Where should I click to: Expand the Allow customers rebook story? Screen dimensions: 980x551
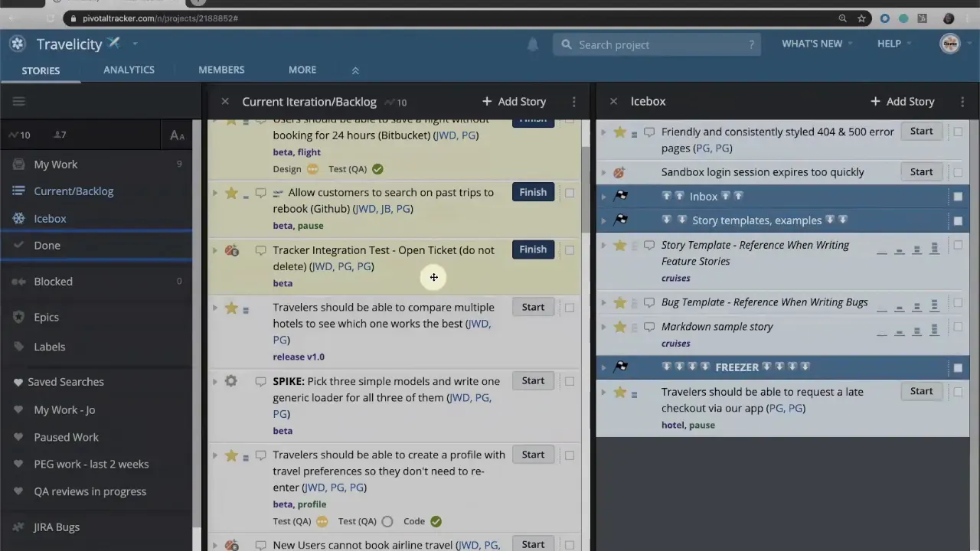tap(215, 192)
